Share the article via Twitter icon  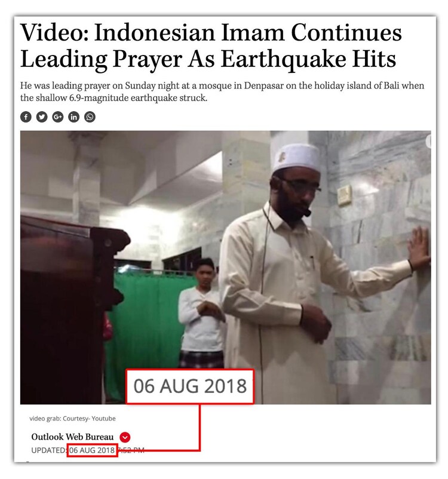(42, 116)
